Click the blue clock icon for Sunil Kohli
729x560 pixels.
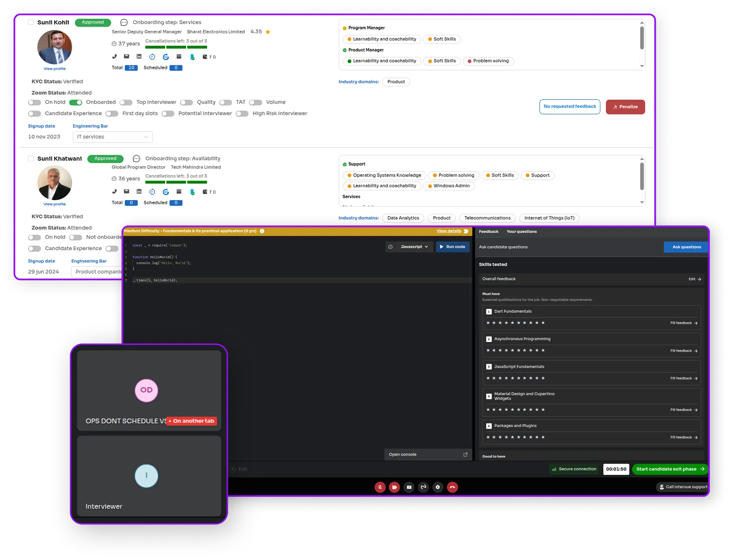[152, 57]
